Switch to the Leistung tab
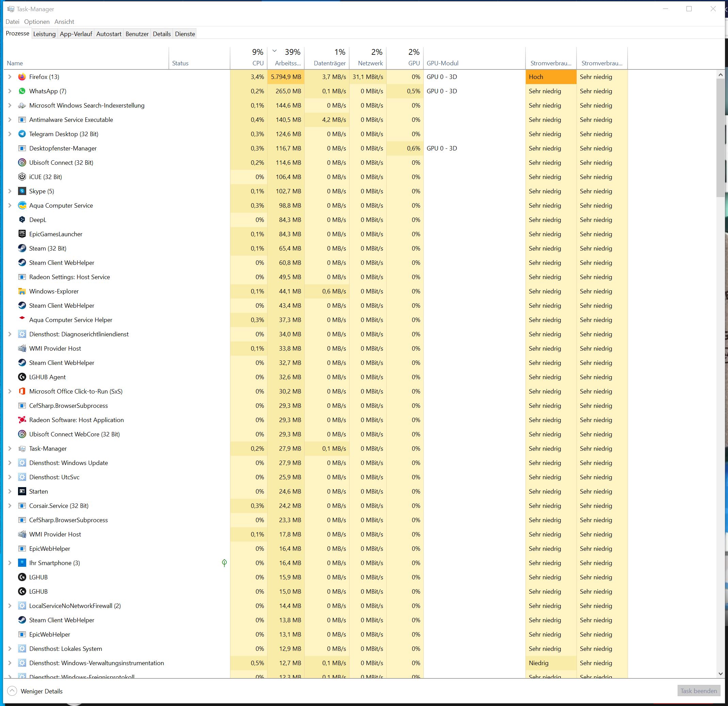The width and height of the screenshot is (728, 706). [x=45, y=34]
